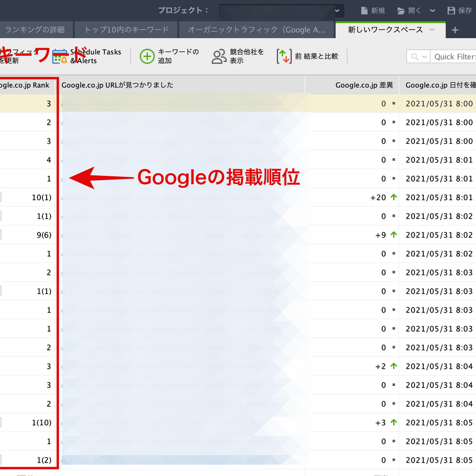Viewport: 476px width, 476px height.
Task: Click the New project document icon
Action: click(364, 11)
